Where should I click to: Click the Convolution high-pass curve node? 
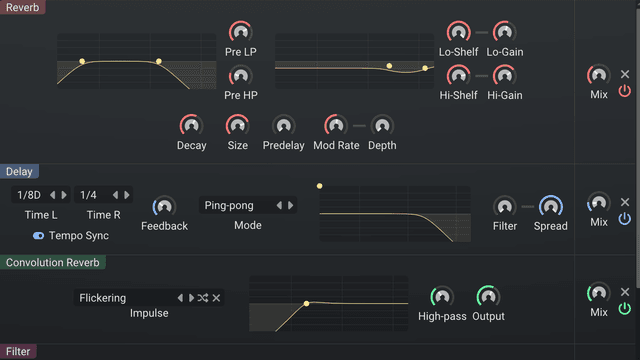[307, 303]
